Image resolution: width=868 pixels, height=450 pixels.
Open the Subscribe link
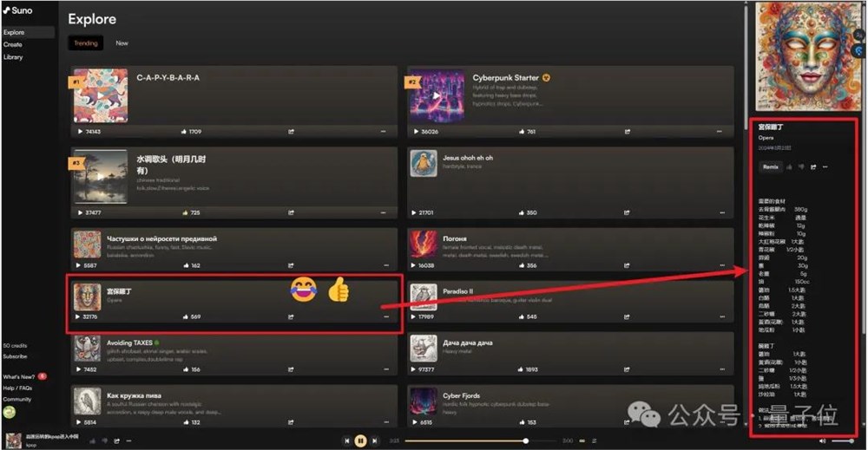[15, 356]
